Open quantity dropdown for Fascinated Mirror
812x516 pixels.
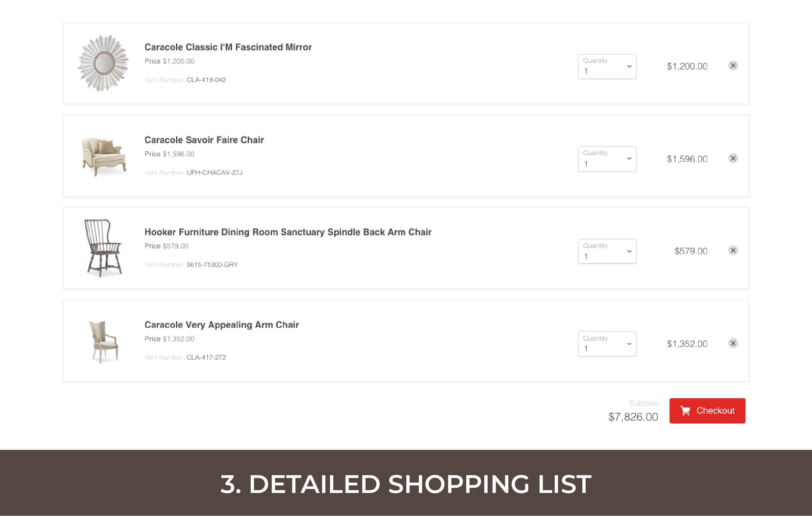pos(607,66)
